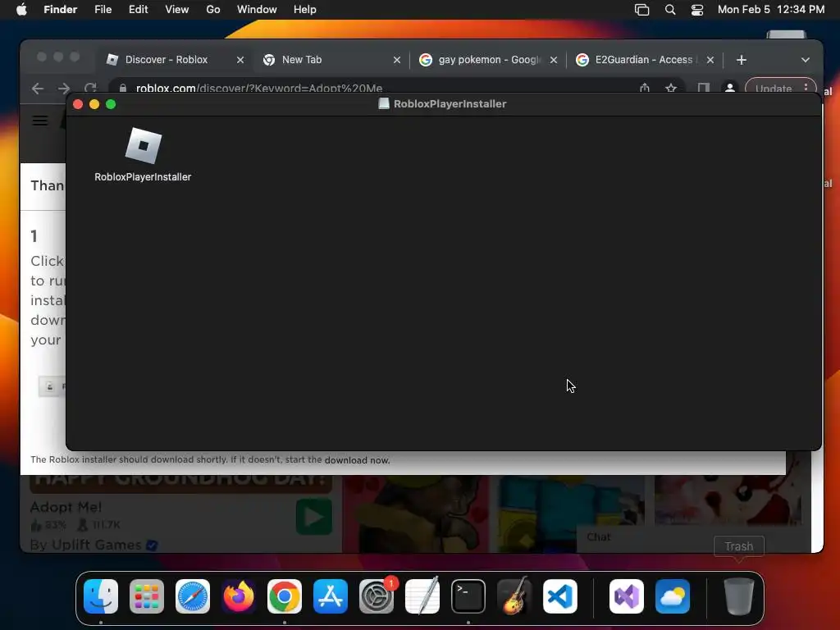The height and width of the screenshot is (630, 840).
Task: Open the Window menu
Action: (x=257, y=10)
